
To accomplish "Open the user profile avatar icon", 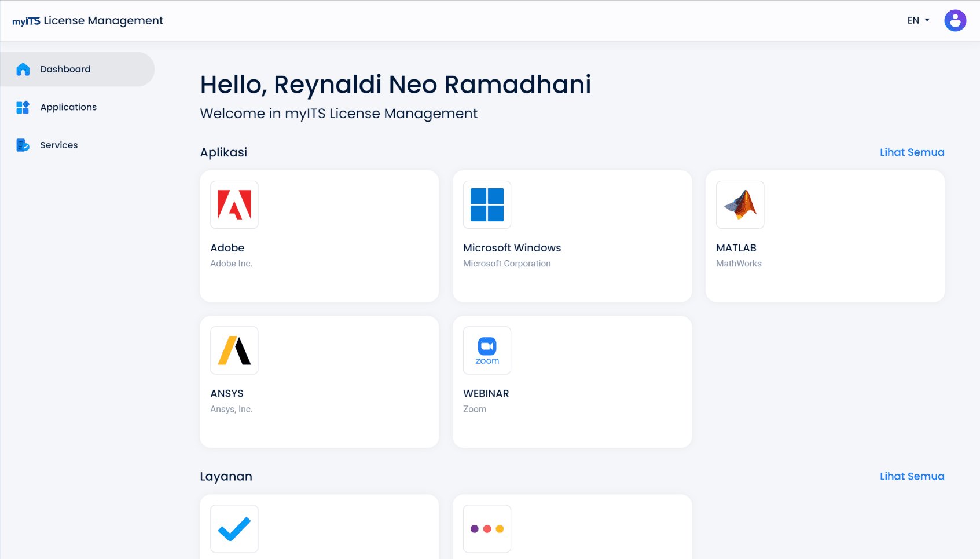I will [x=955, y=20].
